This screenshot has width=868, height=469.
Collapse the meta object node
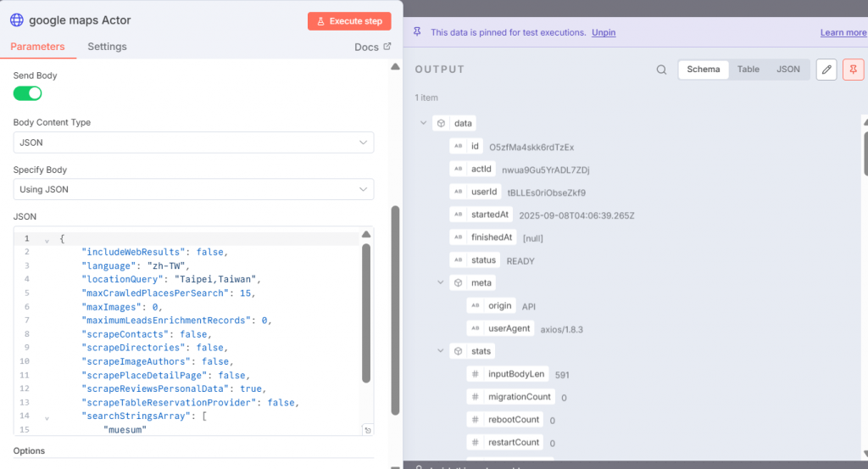441,282
